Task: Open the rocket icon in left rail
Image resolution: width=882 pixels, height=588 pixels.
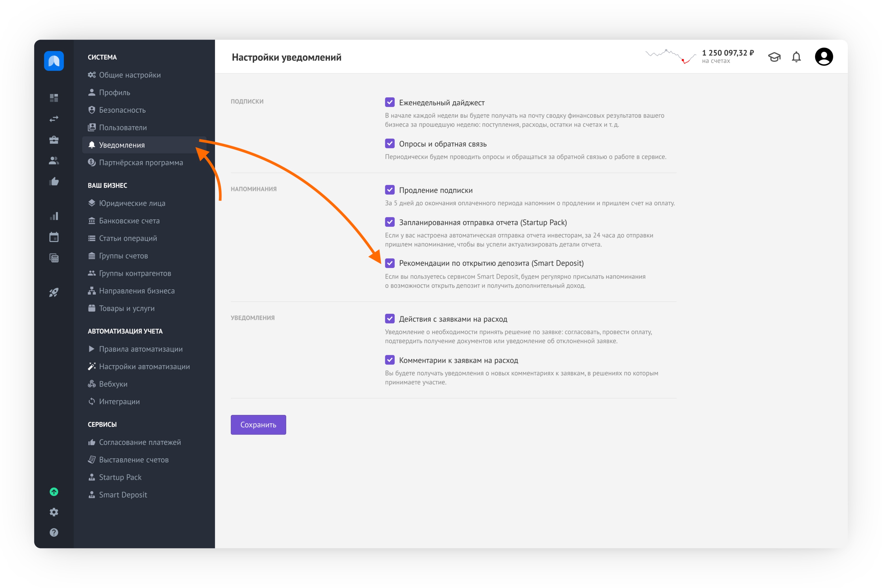Action: point(54,292)
